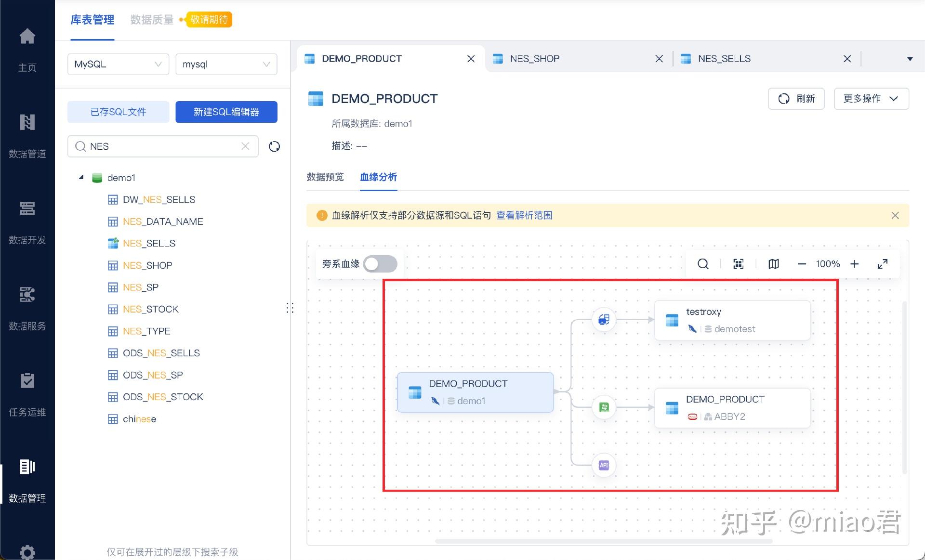Open the 数据开发 sidebar icon

(27, 208)
